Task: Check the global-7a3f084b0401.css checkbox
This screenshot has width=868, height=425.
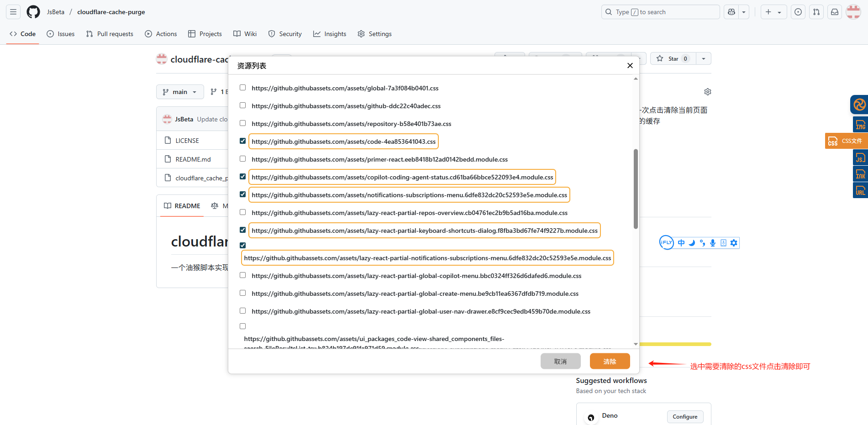Action: coord(243,88)
